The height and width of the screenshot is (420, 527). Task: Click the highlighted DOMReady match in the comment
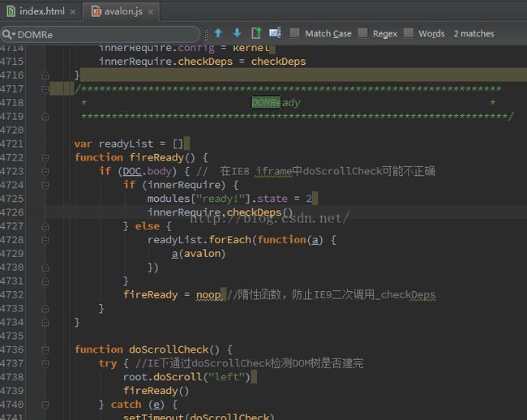click(266, 102)
